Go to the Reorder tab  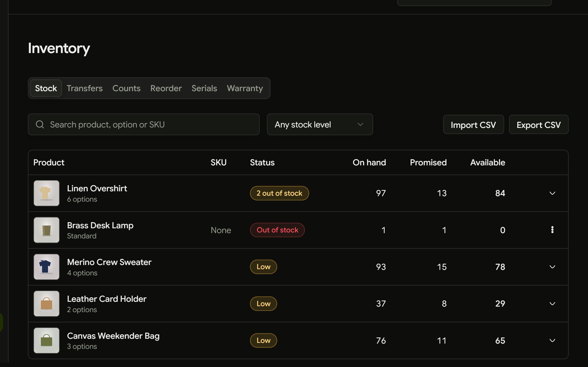[166, 88]
